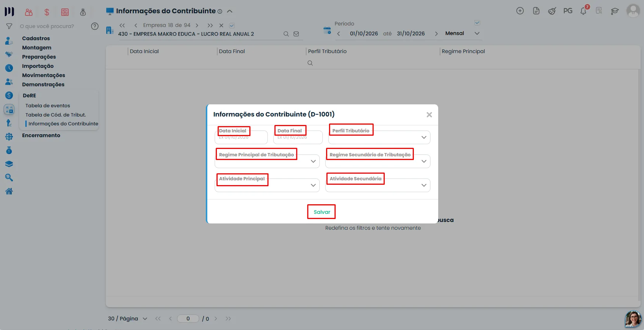Click the Data Inicial date field in dialog
This screenshot has width=644, height=330.
(241, 137)
